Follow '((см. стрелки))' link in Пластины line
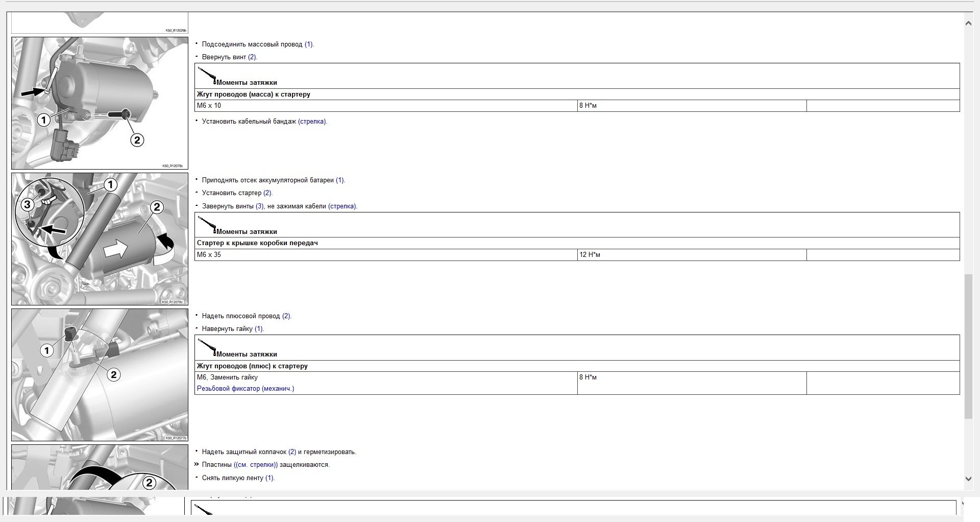Image resolution: width=980 pixels, height=522 pixels. click(256, 465)
